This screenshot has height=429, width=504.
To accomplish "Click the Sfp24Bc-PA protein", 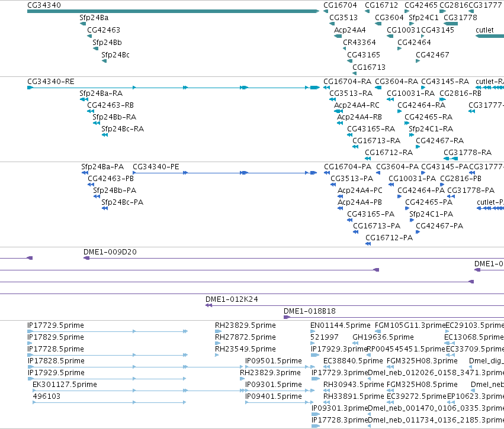I will click(104, 209).
